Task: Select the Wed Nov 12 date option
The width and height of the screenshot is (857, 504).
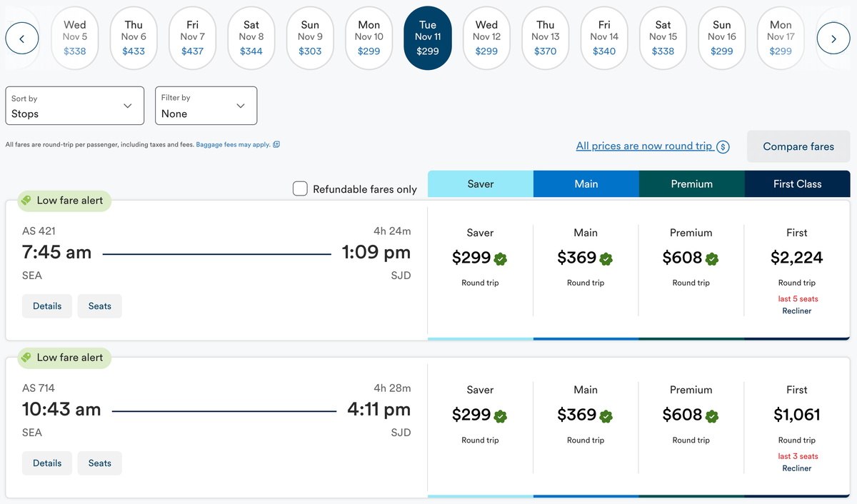Action: [486, 39]
